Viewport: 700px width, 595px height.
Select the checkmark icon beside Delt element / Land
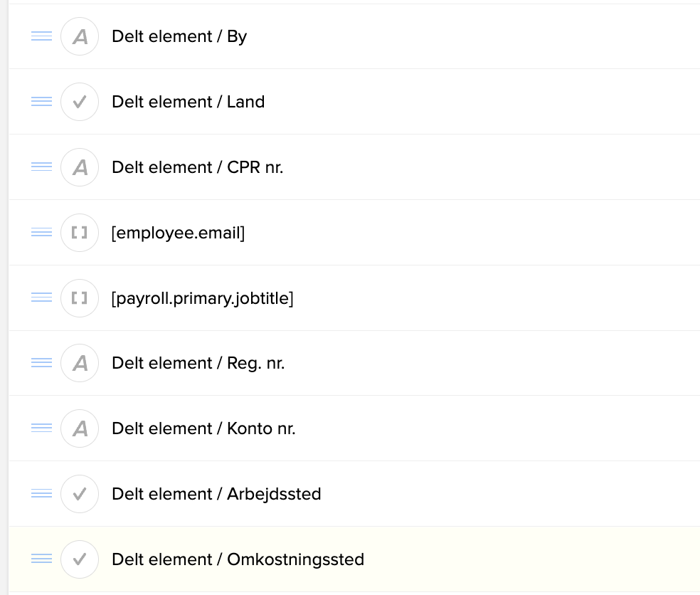coord(80,102)
